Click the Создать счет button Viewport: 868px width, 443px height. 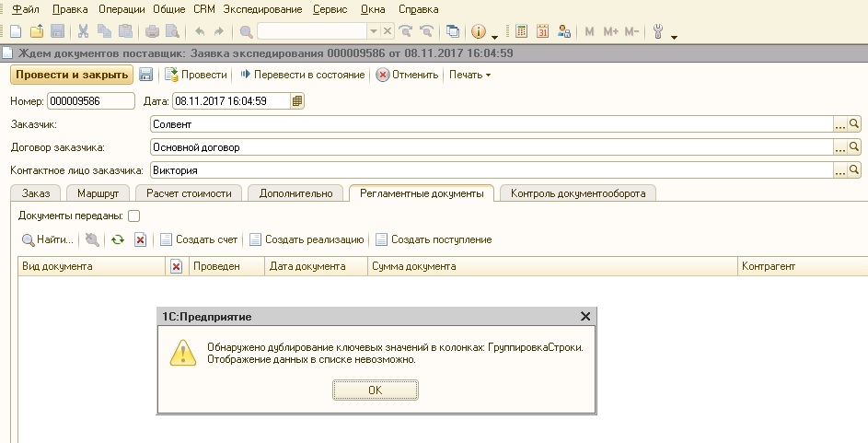[199, 239]
